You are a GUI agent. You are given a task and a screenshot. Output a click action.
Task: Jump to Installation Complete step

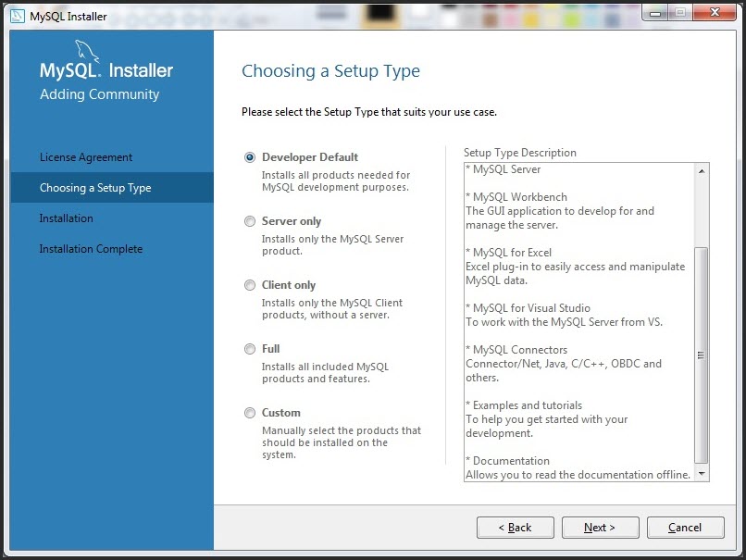click(91, 249)
